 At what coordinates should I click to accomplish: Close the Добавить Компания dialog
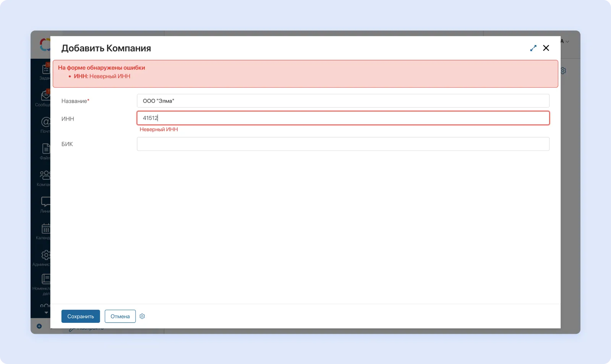click(x=546, y=48)
